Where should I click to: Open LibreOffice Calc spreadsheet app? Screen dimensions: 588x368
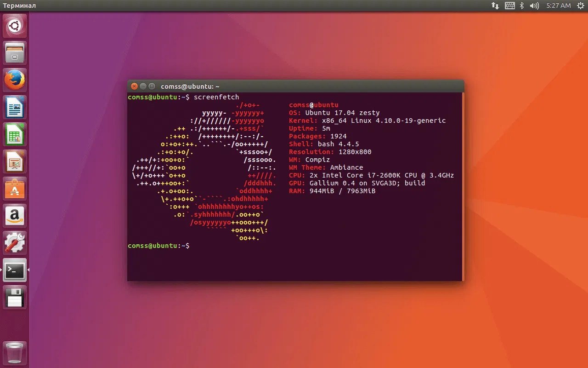coord(14,133)
